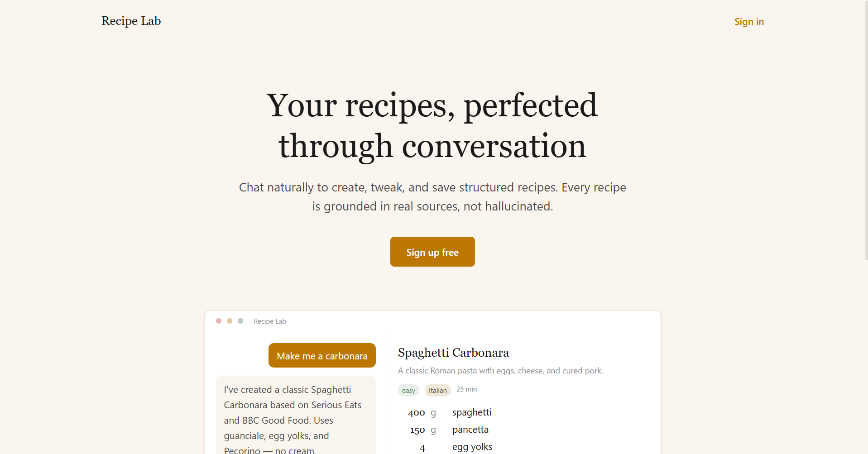Viewport: 868px width, 454px height.
Task: Click the '4' quantity next to egg yolks
Action: coord(422,447)
